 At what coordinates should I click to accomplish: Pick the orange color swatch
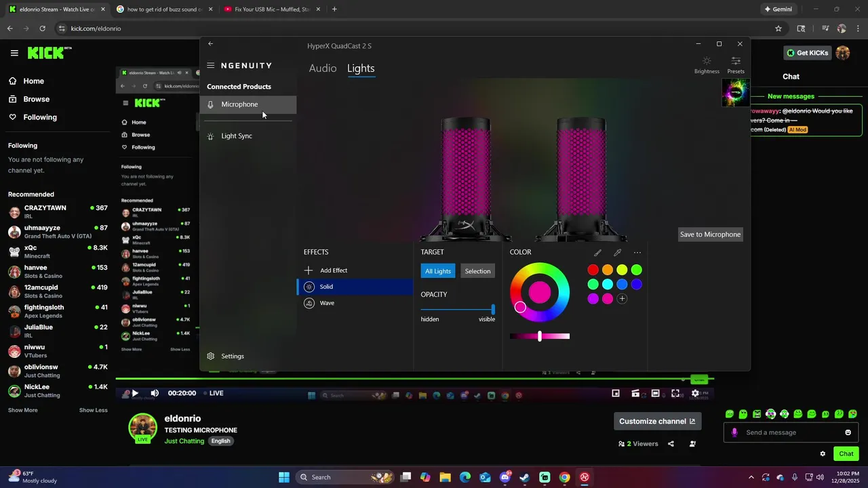[x=608, y=270]
